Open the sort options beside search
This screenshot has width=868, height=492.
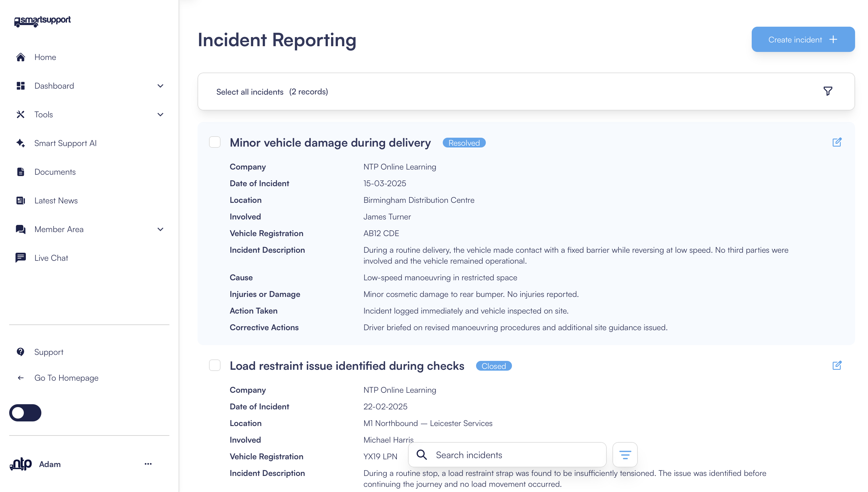[x=625, y=455]
